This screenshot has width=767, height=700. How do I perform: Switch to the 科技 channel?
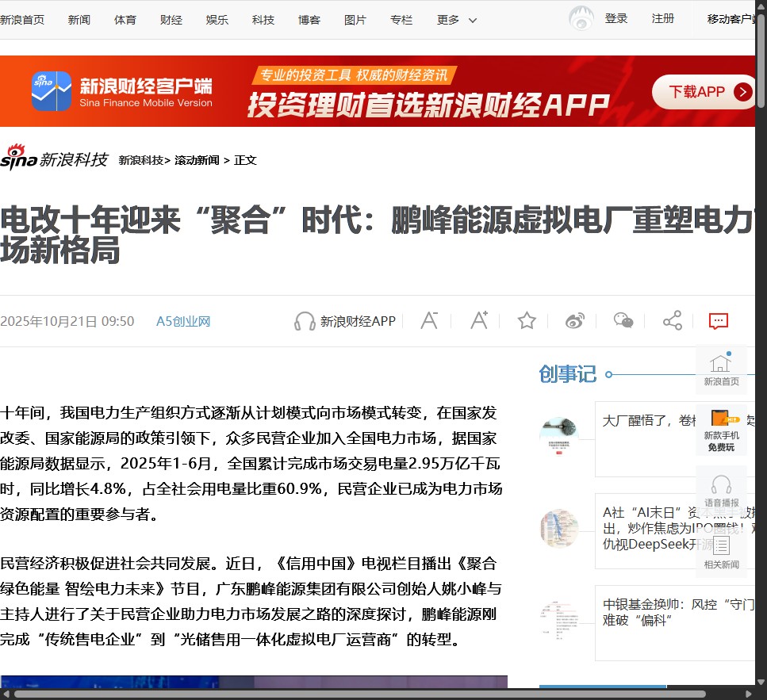pos(263,20)
